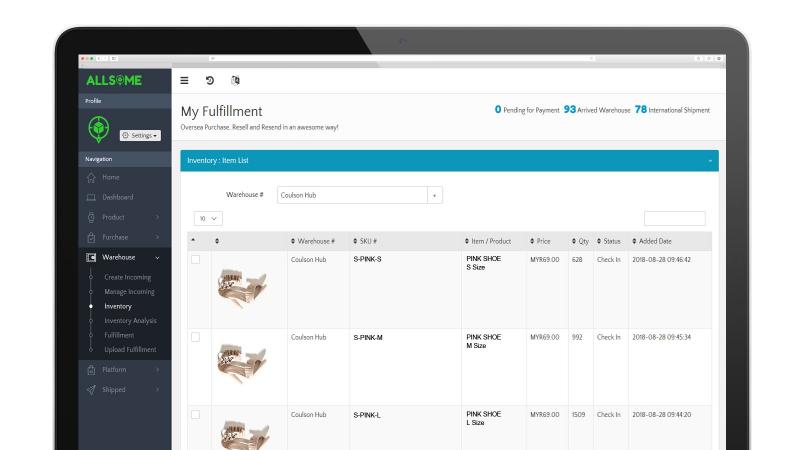Tick the checkbox for S-PINK-L row
Image resolution: width=800 pixels, height=450 pixels.
tap(195, 415)
